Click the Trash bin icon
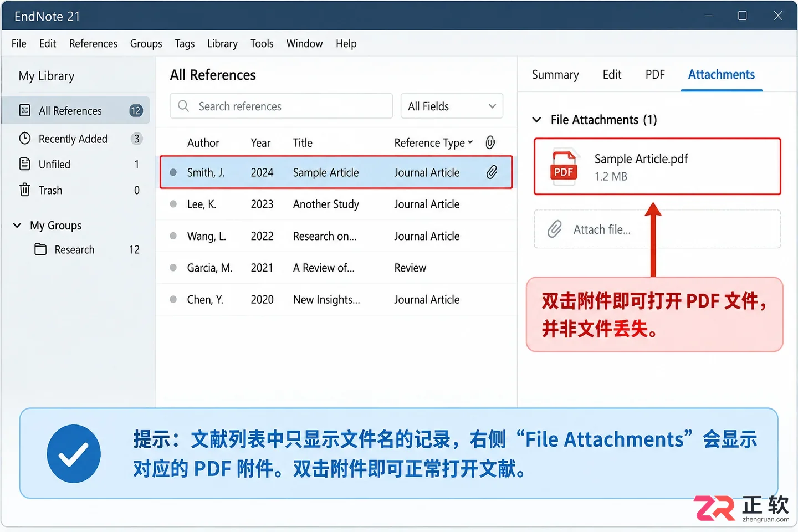 click(x=25, y=190)
